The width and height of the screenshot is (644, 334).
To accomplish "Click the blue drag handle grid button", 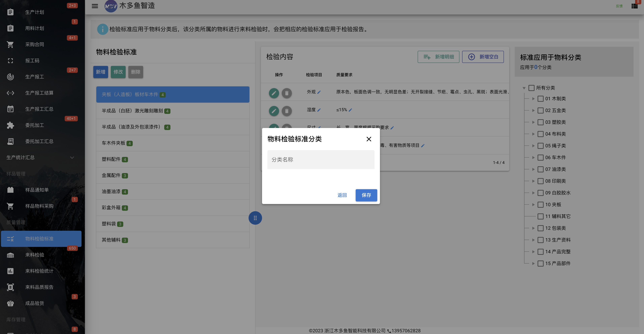I will click(x=255, y=218).
